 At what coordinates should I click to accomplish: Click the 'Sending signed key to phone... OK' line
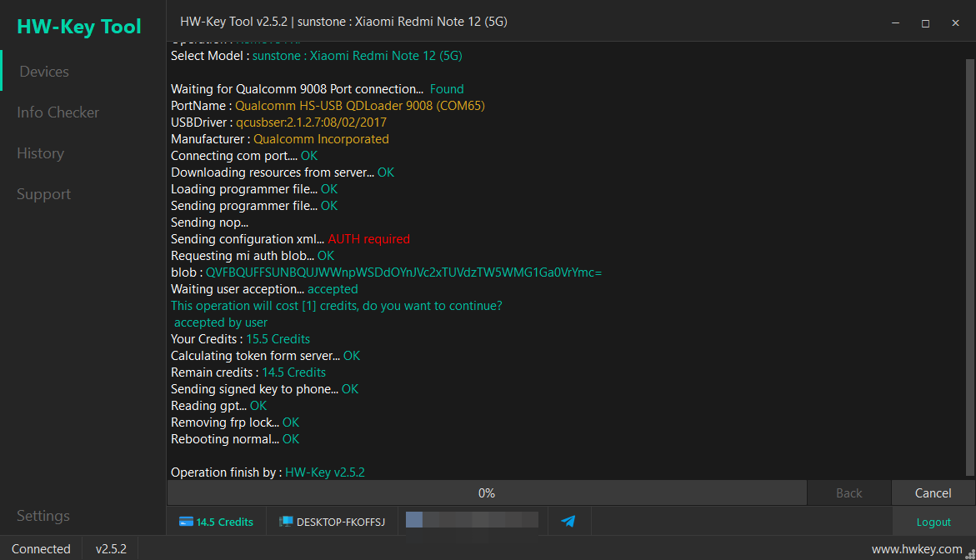point(264,389)
